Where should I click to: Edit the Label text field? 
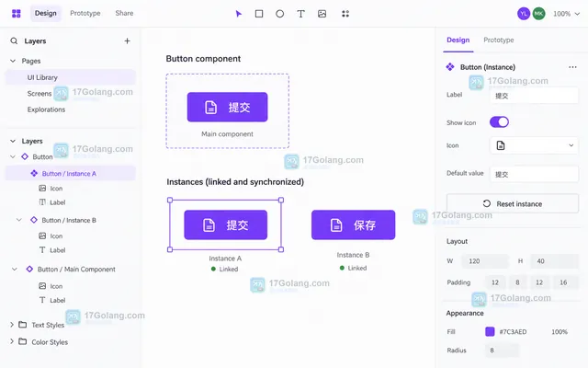click(534, 96)
